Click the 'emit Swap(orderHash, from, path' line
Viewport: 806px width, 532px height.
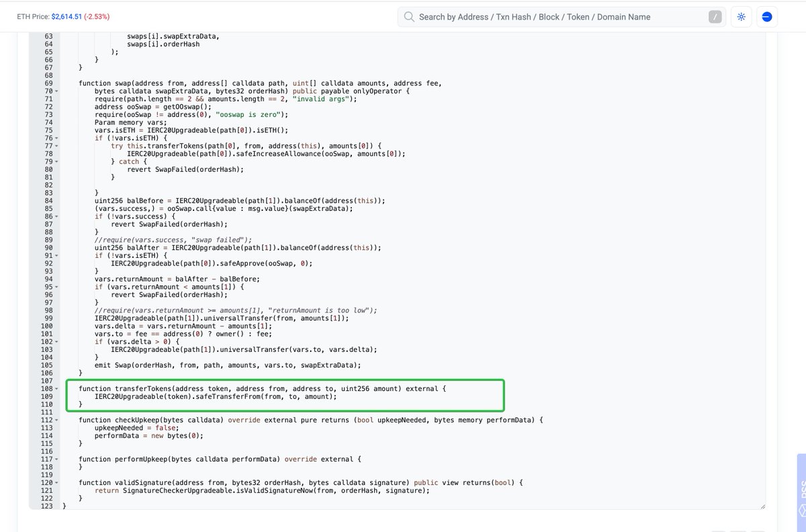tap(228, 365)
